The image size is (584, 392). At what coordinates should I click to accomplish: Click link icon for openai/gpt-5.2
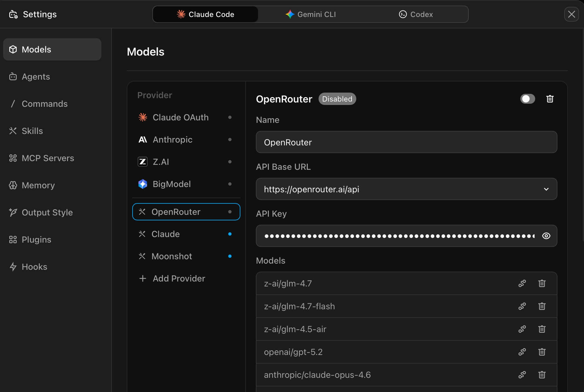tap(522, 352)
